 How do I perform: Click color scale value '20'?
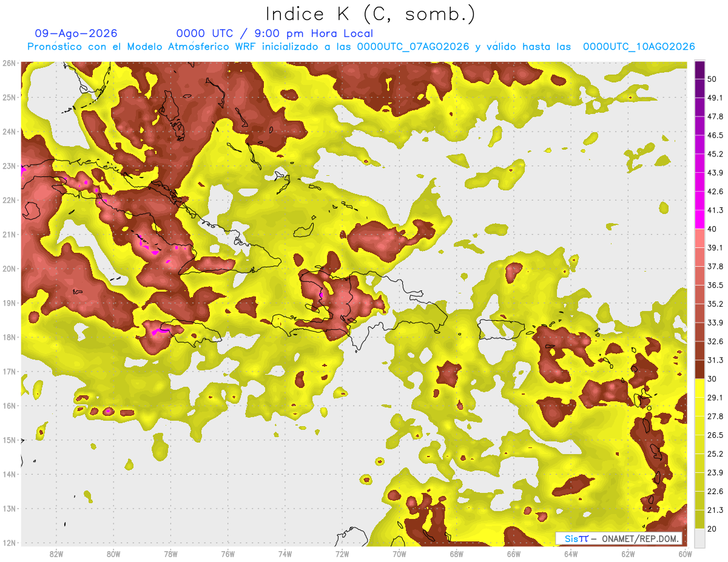click(x=713, y=529)
